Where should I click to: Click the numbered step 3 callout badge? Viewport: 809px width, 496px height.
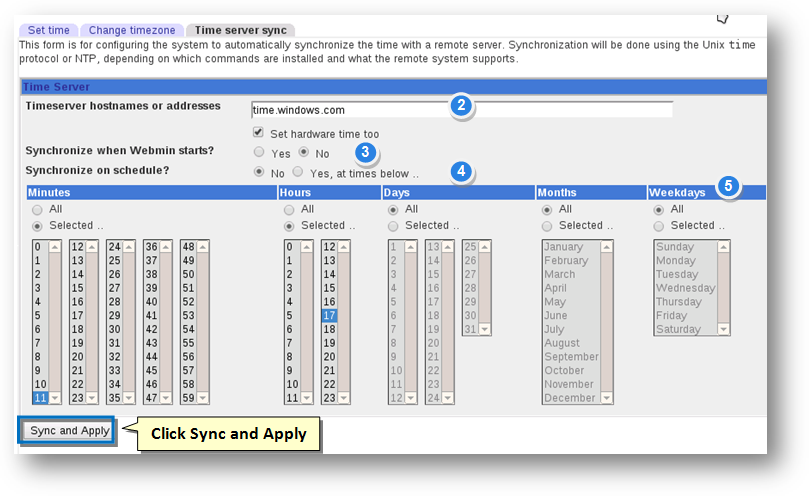tap(367, 152)
